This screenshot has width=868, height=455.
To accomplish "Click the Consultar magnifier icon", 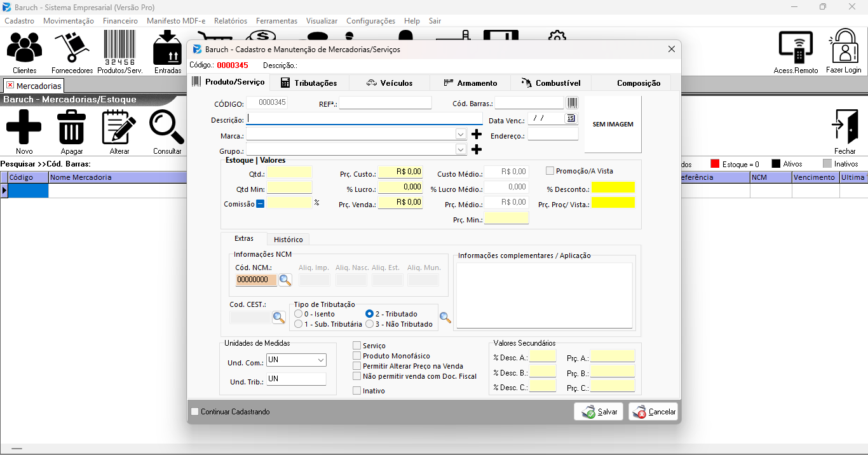I will click(167, 132).
